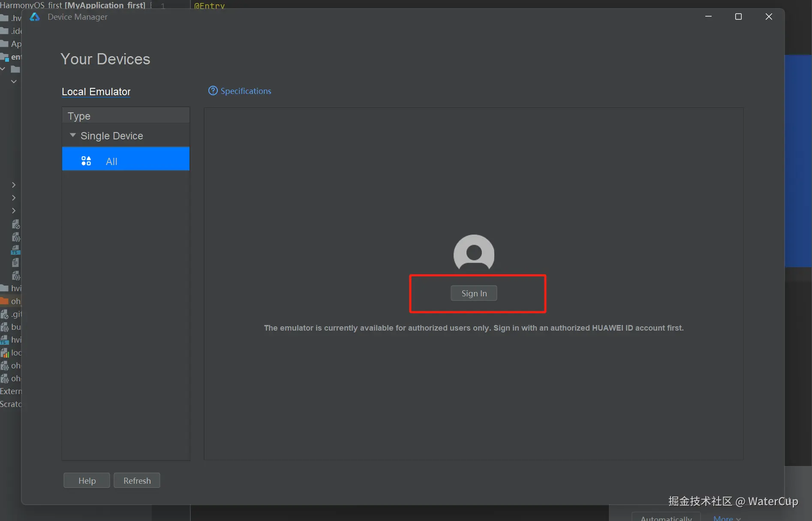Refresh the device list
The height and width of the screenshot is (521, 812).
pyautogui.click(x=137, y=481)
